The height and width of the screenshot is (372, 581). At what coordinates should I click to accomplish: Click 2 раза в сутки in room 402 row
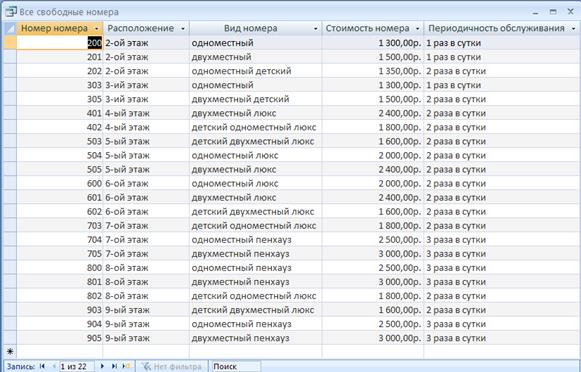tap(502, 127)
